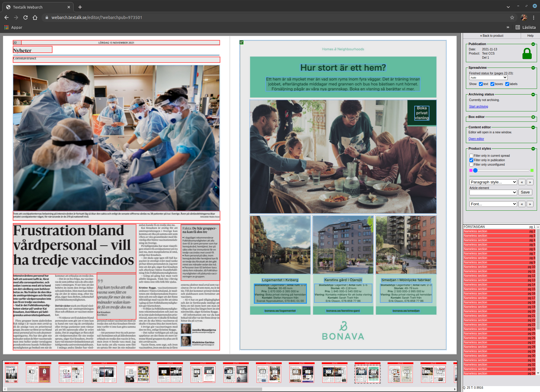Open a new browser tab
The height and width of the screenshot is (392, 540).
pos(80,7)
